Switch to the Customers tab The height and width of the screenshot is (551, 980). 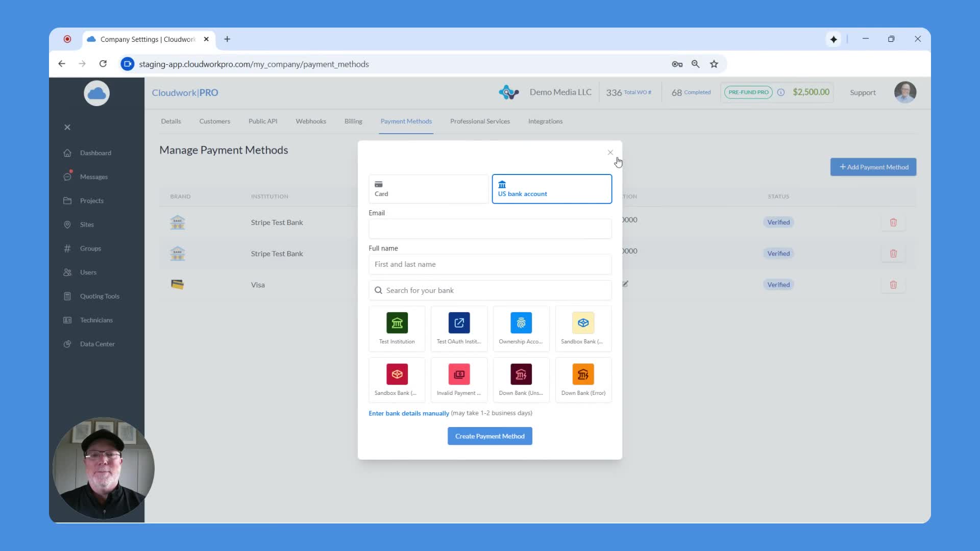(215, 121)
